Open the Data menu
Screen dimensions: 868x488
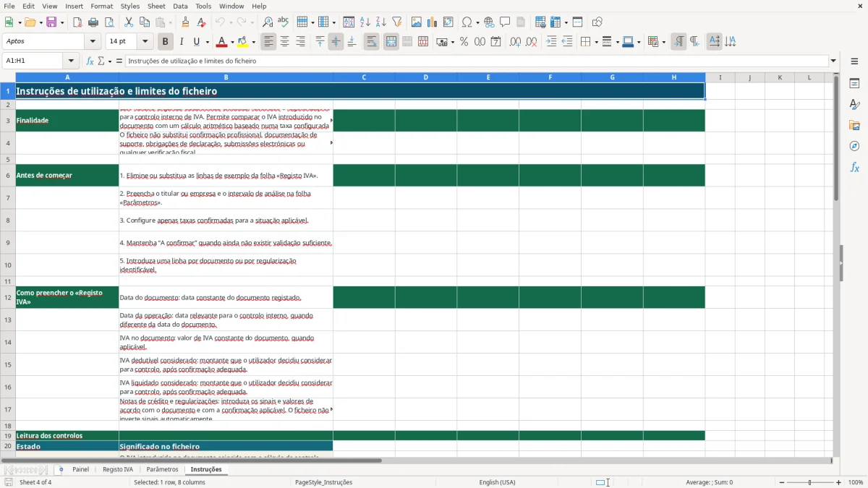[x=180, y=6]
